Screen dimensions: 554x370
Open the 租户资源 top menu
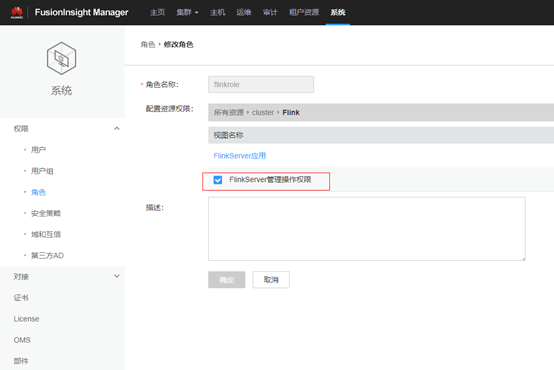tap(304, 12)
